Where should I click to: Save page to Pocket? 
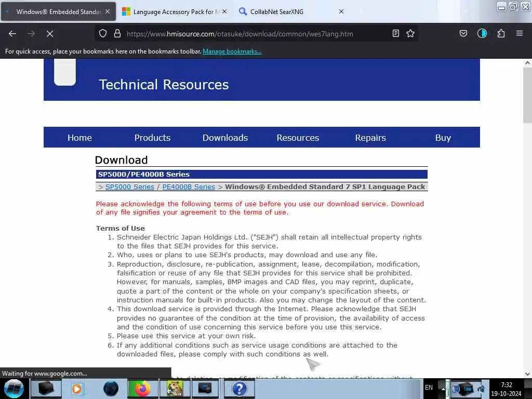pyautogui.click(x=463, y=34)
